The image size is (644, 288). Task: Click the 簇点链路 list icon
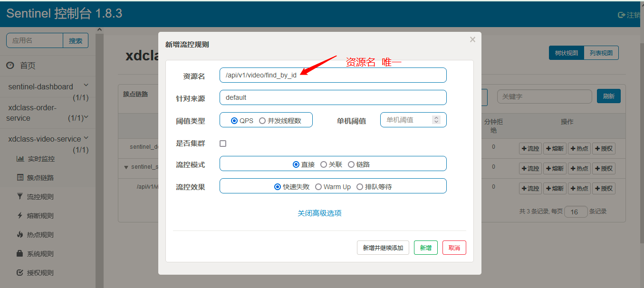point(20,178)
